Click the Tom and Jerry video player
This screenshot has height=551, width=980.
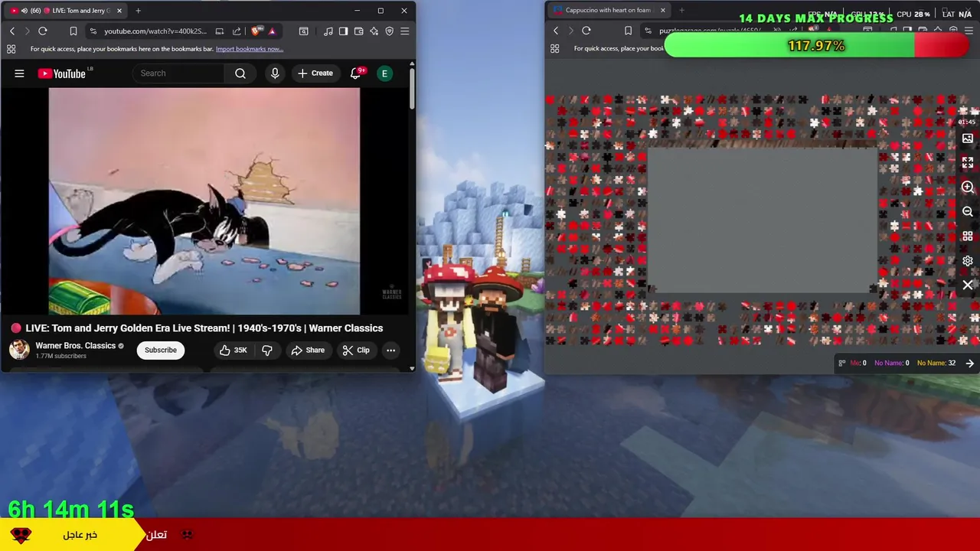pos(204,201)
